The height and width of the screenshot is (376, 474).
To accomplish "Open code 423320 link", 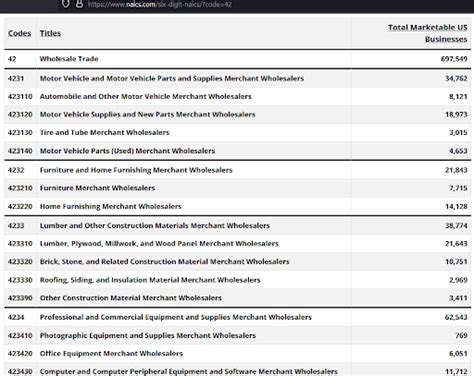I will pos(20,262).
